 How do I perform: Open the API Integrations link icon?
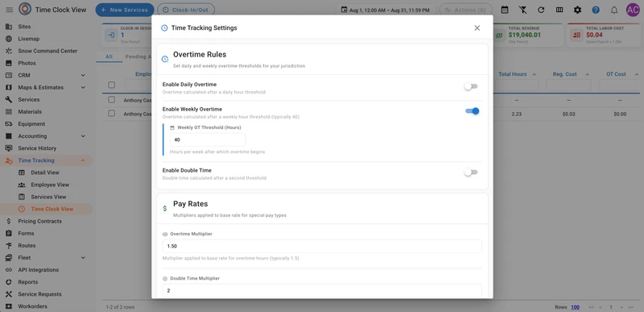9,269
